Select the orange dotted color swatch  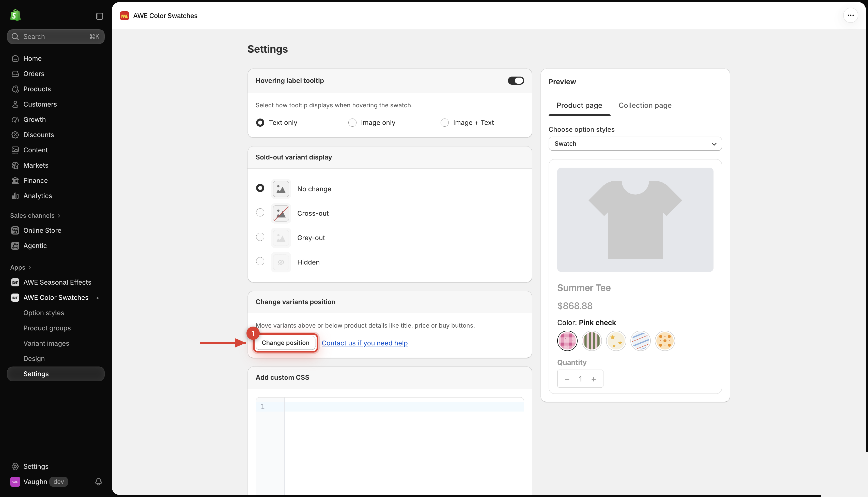click(664, 341)
